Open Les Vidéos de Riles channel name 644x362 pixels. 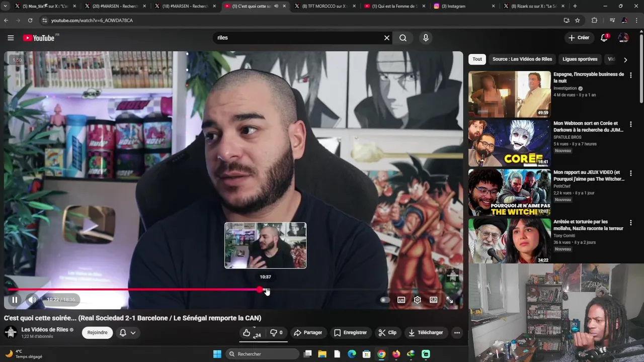(45, 329)
